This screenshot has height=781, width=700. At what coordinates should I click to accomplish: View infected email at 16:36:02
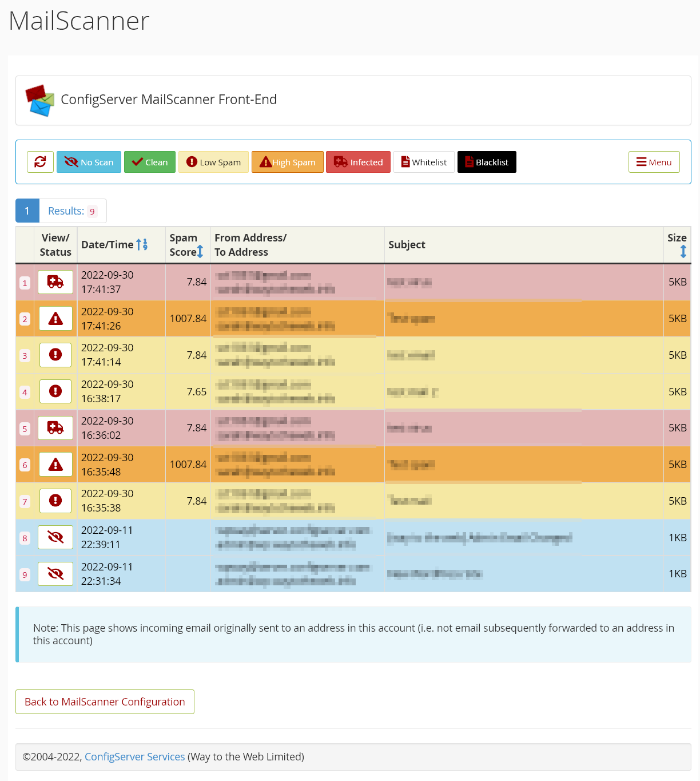(55, 428)
